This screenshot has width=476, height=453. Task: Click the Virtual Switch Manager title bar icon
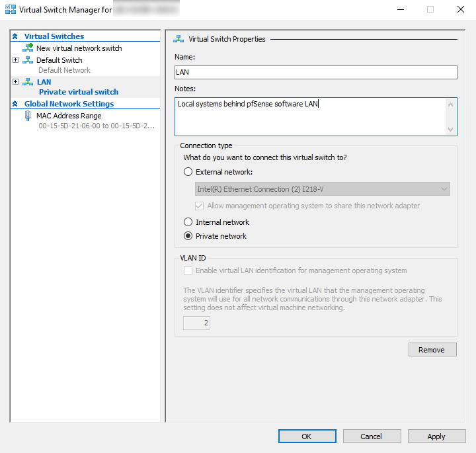click(x=11, y=10)
